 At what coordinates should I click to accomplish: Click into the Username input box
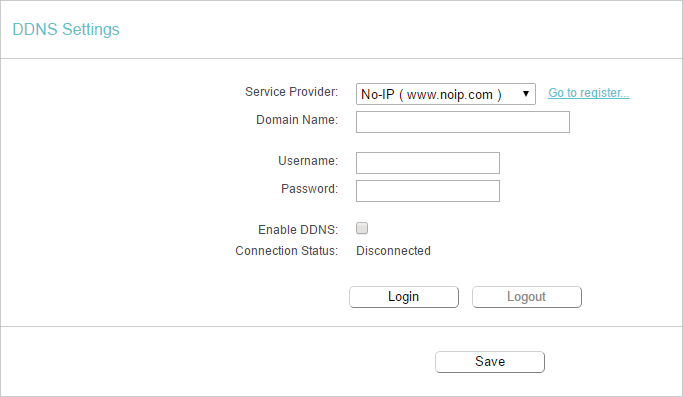coord(428,163)
